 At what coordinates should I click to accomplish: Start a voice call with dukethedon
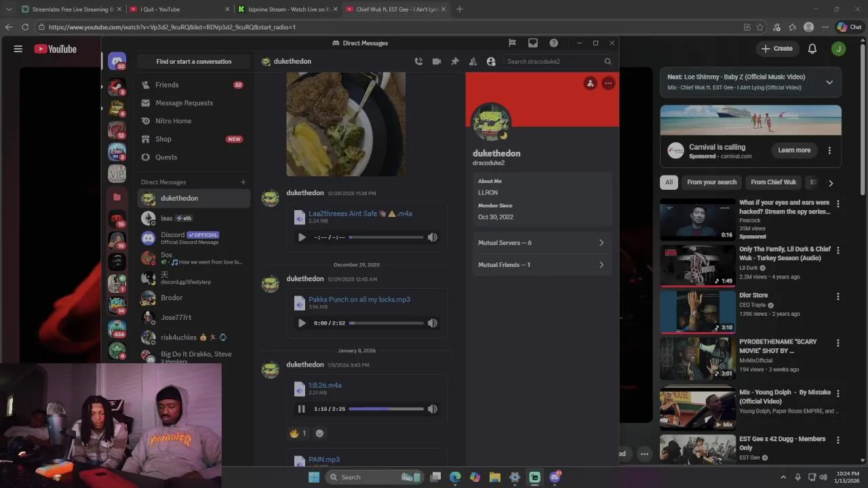tap(418, 61)
